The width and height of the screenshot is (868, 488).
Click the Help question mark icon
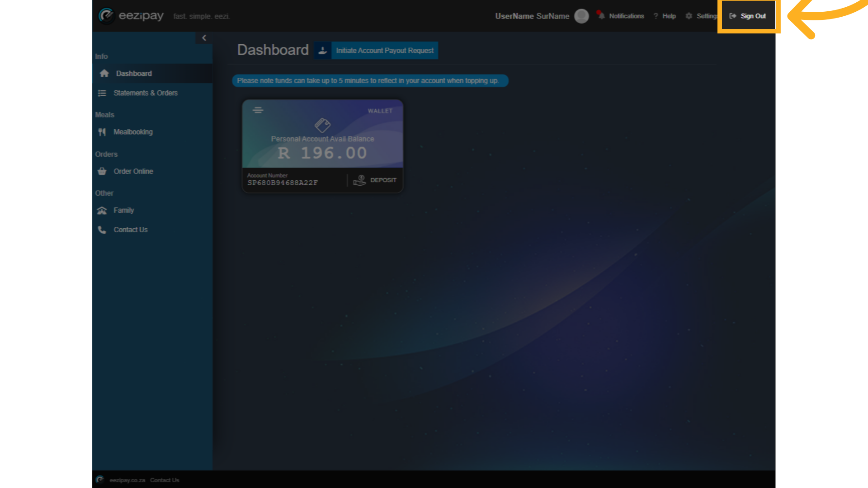point(656,16)
